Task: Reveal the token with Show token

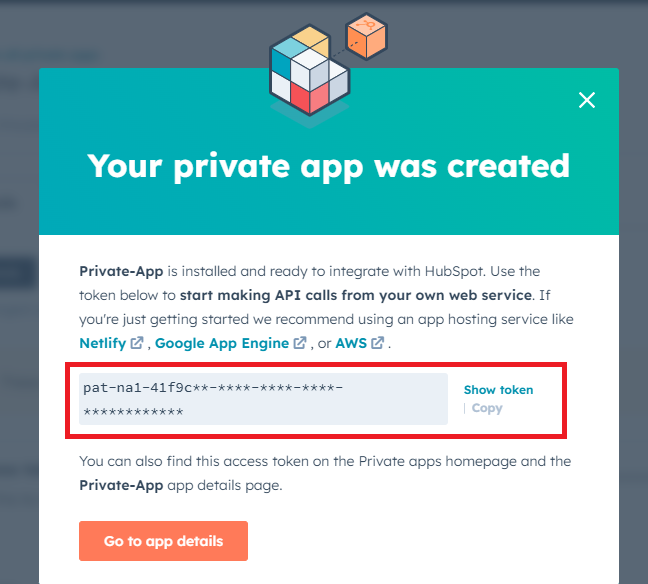Action: [x=498, y=390]
